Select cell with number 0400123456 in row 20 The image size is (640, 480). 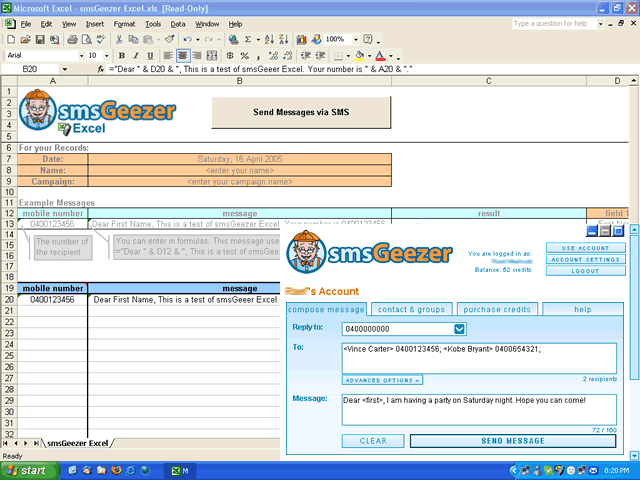tap(52, 300)
